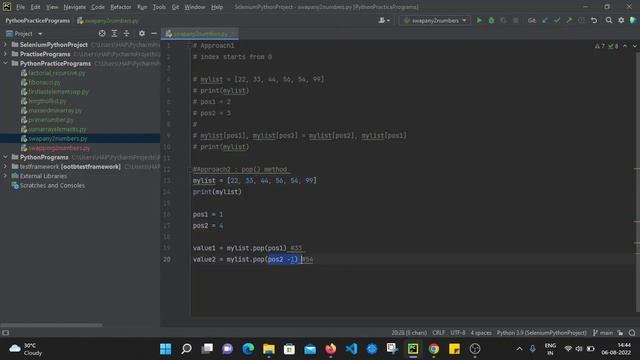Open the Git menu
Image resolution: width=640 pixels, height=360 pixels.
pos(175,7)
